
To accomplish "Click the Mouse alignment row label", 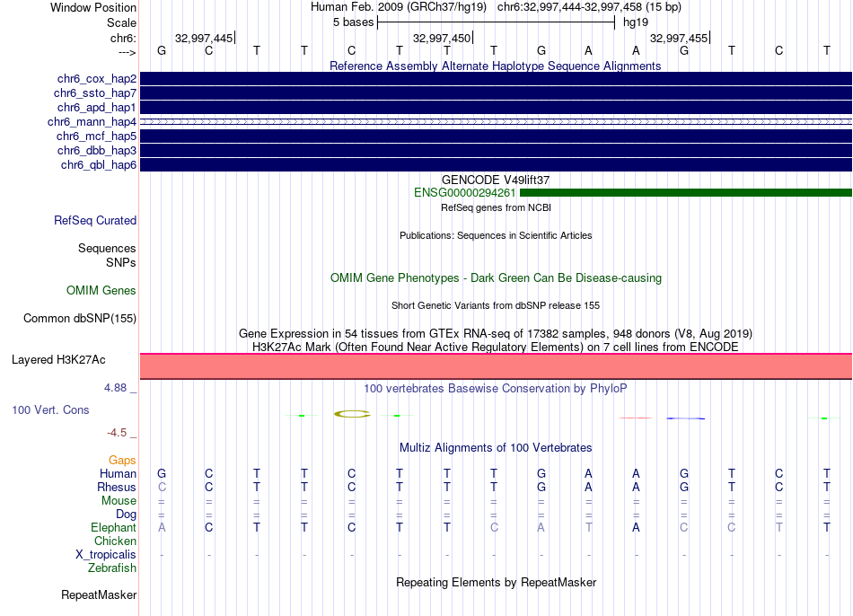I will point(119,501).
